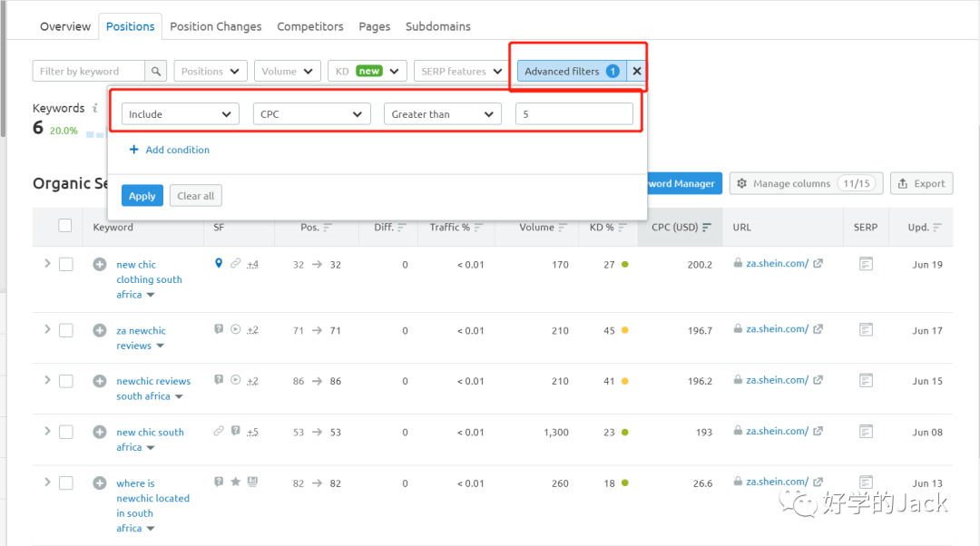The image size is (980, 546).
Task: Click Add condition link
Action: pyautogui.click(x=170, y=150)
